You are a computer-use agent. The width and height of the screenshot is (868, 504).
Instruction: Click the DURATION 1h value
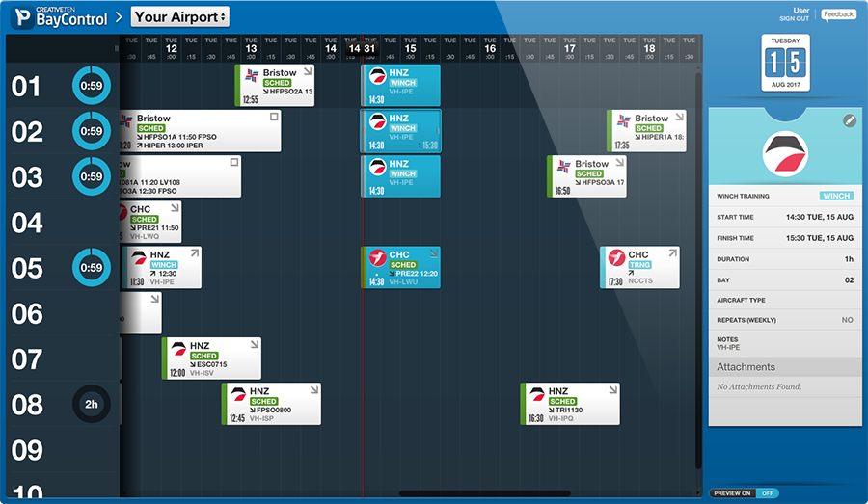point(849,259)
